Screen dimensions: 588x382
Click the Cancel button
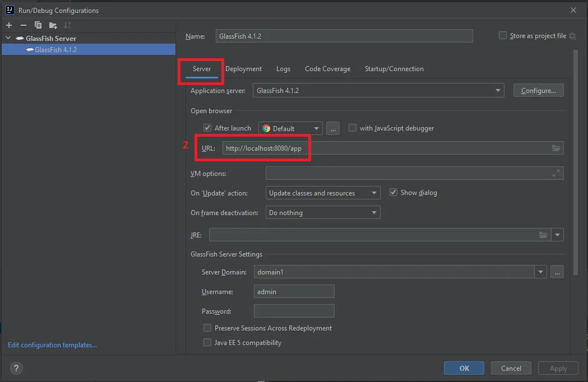(511, 368)
